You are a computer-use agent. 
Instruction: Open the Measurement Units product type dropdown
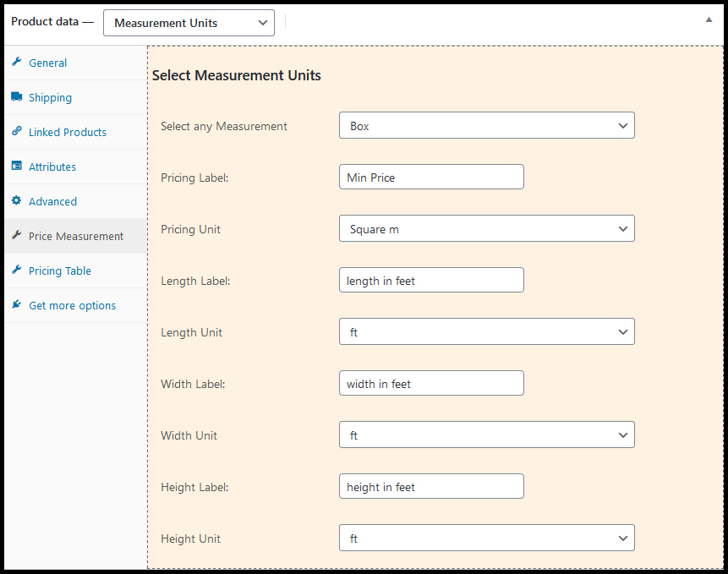(x=189, y=23)
